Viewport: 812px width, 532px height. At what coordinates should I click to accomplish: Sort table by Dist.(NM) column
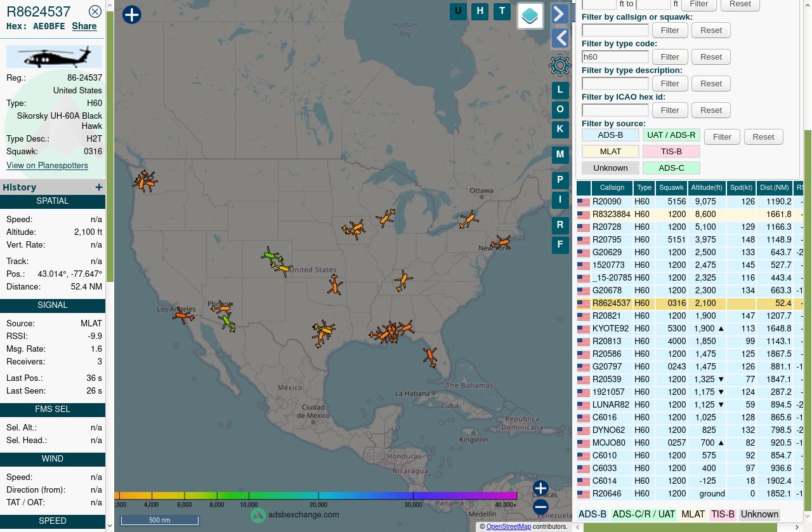tap(775, 188)
